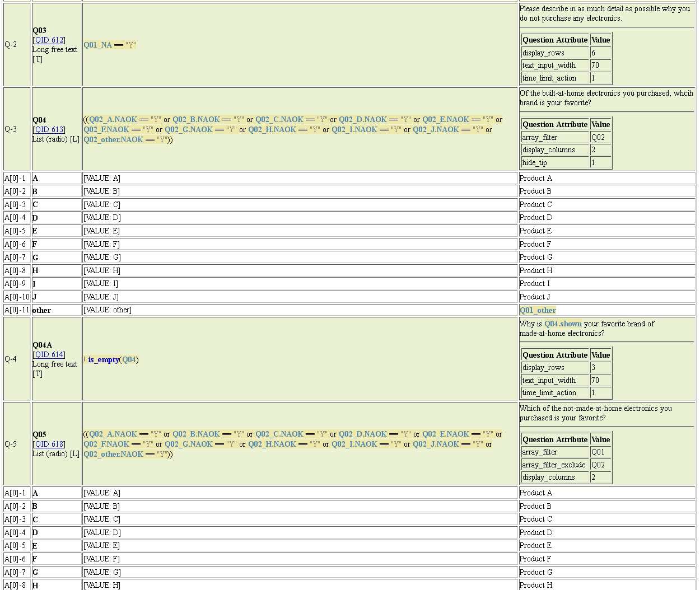Click the Q02_other.NAOK variable in Q04 relevance
This screenshot has width=700, height=590.
coord(113,140)
